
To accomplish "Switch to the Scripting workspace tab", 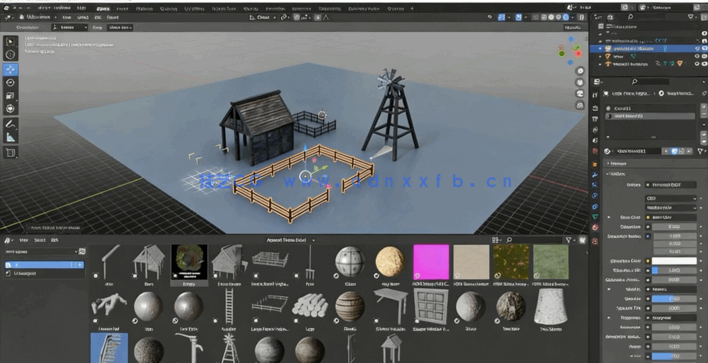I will pos(396,9).
